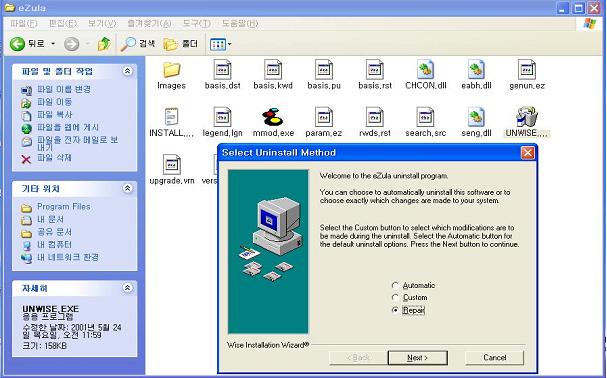The image size is (607, 378).
Task: Select the seng.dll file icon
Action: (476, 117)
